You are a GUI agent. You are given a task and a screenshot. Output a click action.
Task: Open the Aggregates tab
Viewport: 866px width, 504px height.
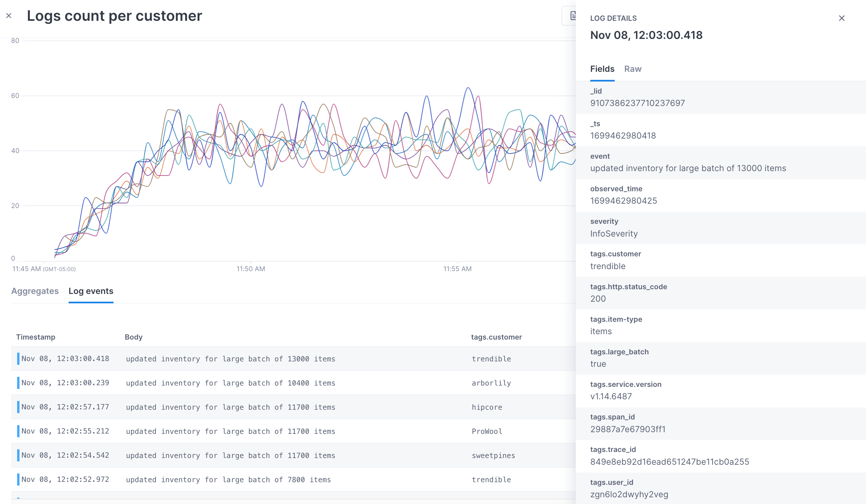pyautogui.click(x=35, y=291)
